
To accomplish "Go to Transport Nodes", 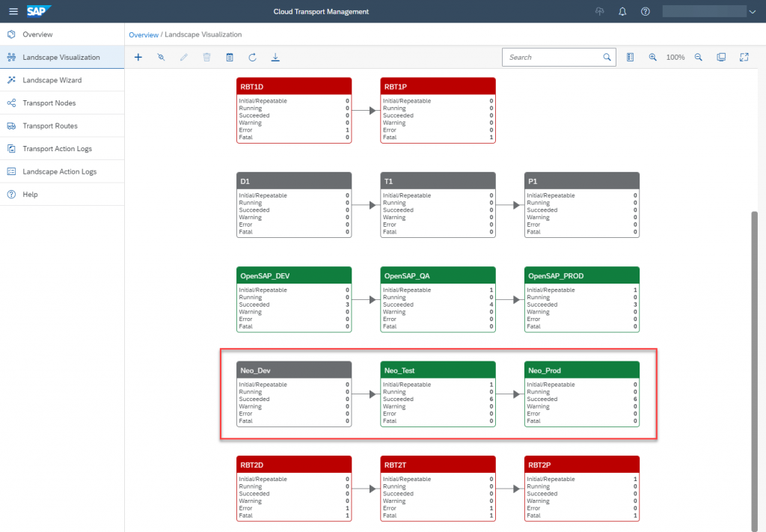I will 62,103.
